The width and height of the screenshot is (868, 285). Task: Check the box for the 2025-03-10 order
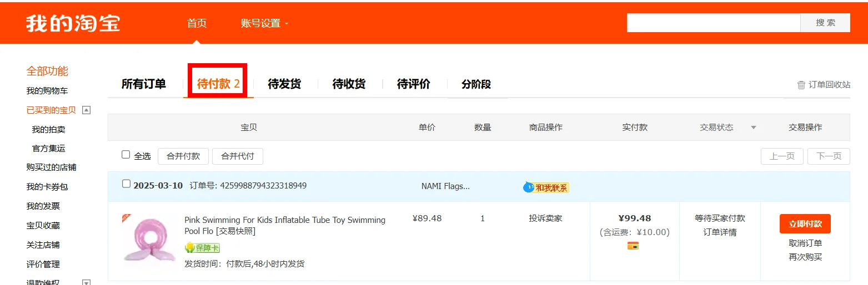click(x=126, y=184)
